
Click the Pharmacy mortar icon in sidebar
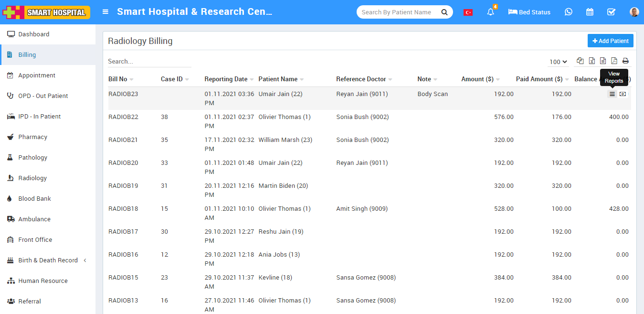tap(11, 137)
